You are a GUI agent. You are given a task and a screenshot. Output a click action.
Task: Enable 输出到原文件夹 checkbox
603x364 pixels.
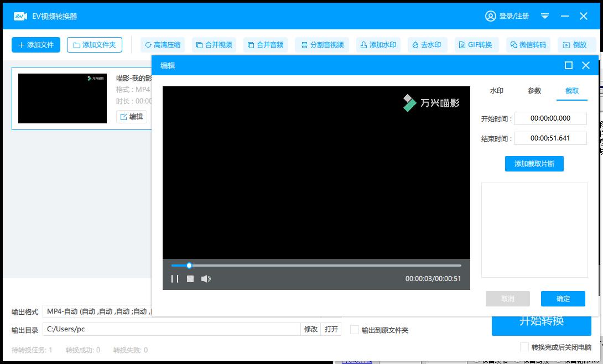[355, 330]
